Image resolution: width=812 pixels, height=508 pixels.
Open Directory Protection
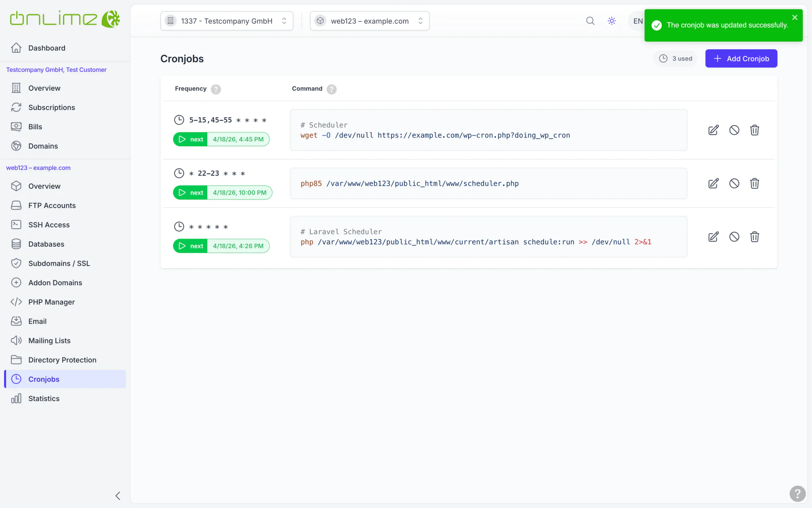(x=65, y=360)
